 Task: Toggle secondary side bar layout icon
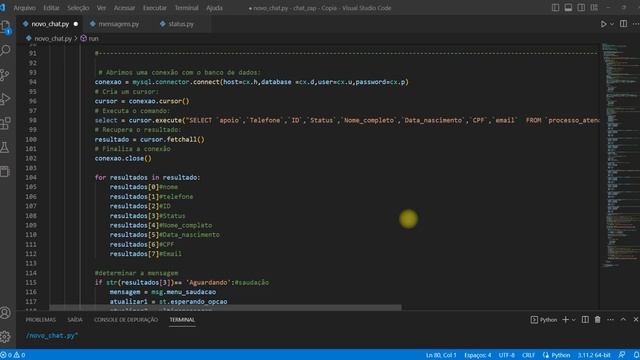click(581, 8)
